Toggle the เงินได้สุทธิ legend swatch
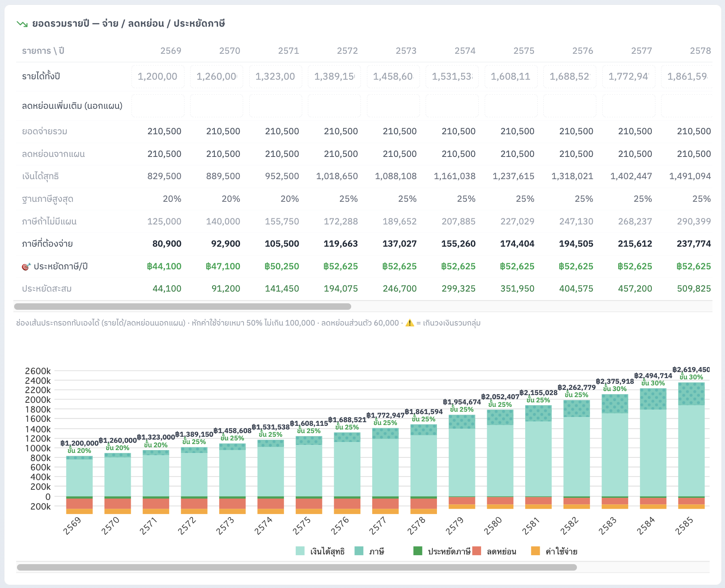Viewport: 725px width, 588px height. (x=300, y=551)
